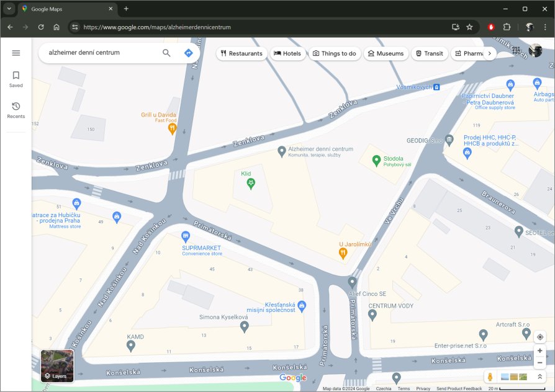
Task: Click the red Opera-style extension icon
Action: click(491, 27)
